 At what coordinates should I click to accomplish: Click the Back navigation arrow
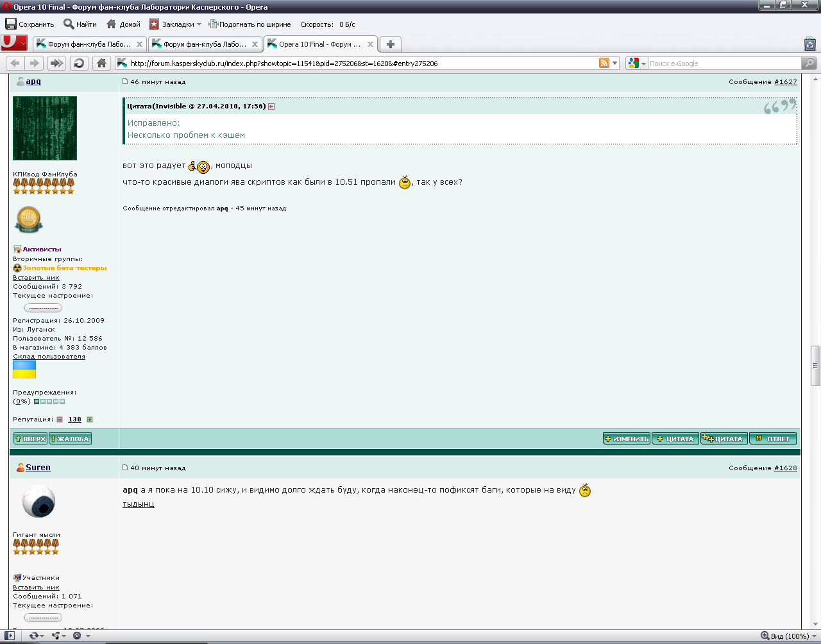[15, 63]
